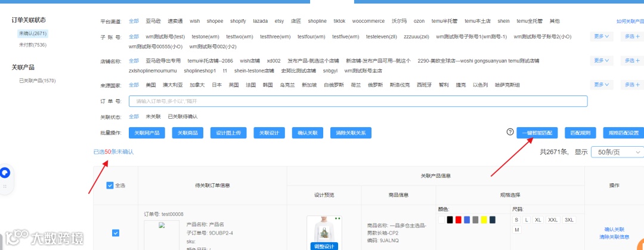Open the green dots menu on the design preview
This screenshot has height=250, width=644.
tap(338, 219)
